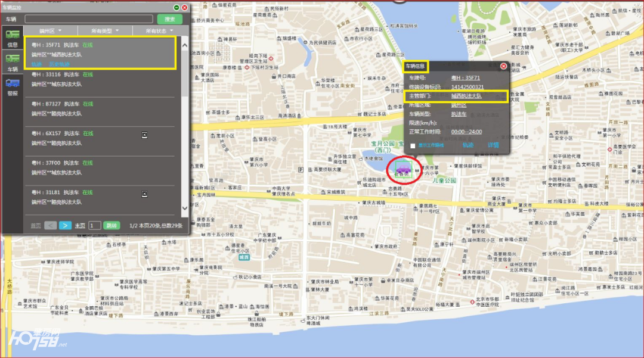Viewport: 644px width, 358px height.
Task: Click the vehicle list scroll-up arrow
Action: click(x=185, y=45)
